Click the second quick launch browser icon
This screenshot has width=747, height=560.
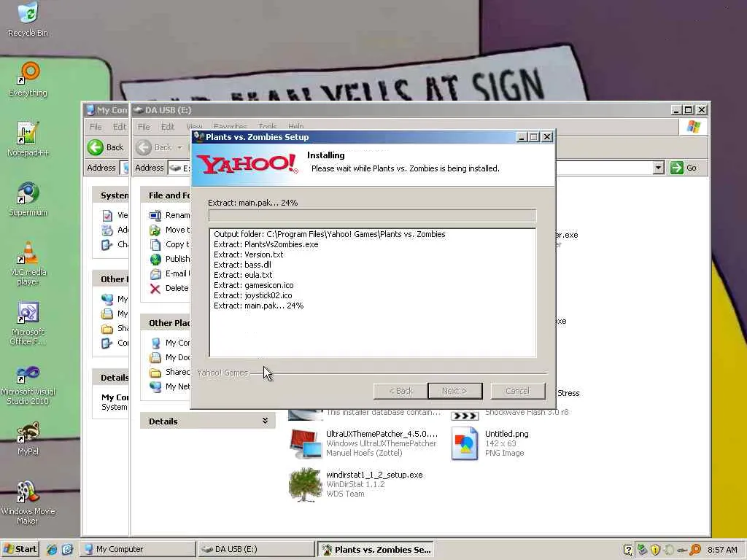(67, 550)
